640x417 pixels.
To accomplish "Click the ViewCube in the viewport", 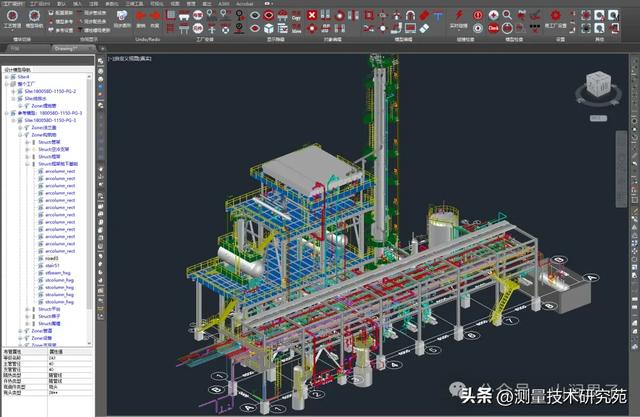I will [599, 84].
